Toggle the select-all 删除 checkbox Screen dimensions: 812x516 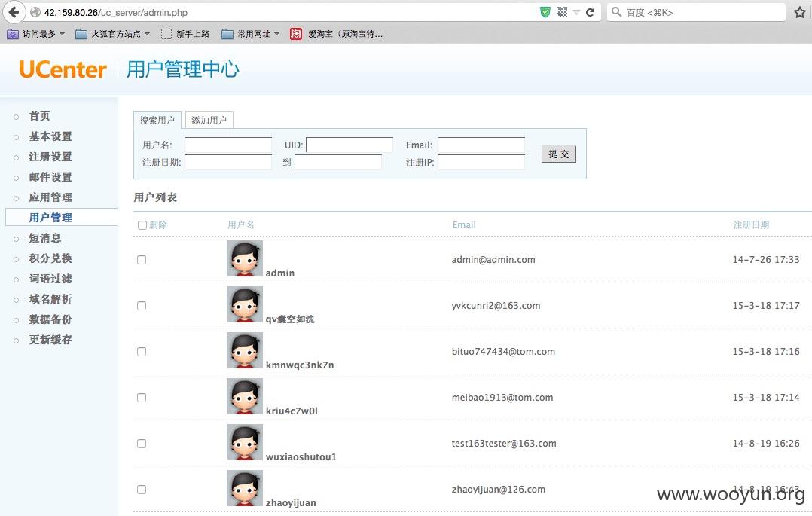coord(142,224)
